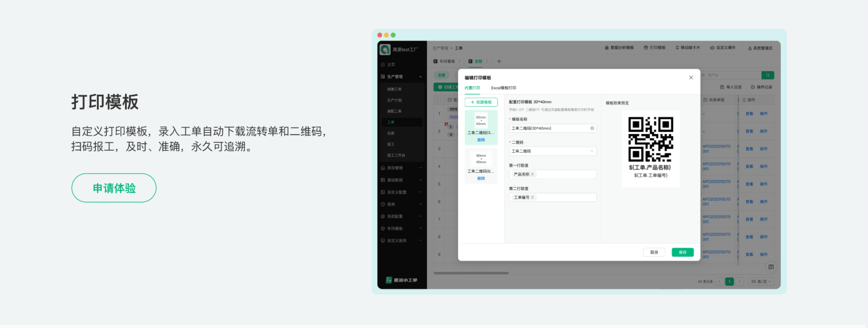Expand the 基础数据 sidebar section
The image size is (868, 328).
coord(420,180)
